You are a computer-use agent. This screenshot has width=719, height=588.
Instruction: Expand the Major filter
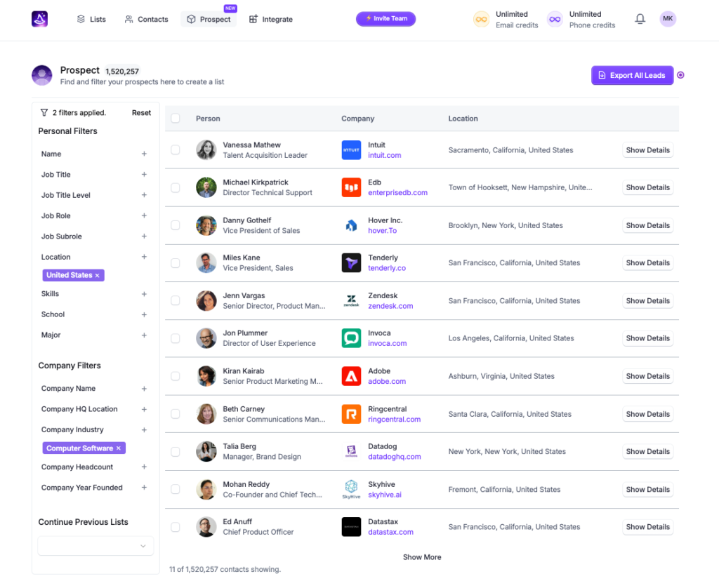point(144,335)
